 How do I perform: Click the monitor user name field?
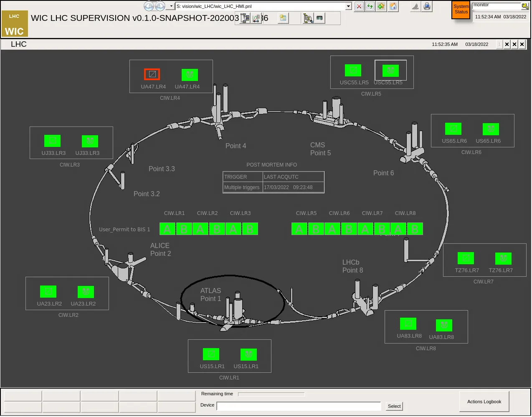(x=497, y=6)
